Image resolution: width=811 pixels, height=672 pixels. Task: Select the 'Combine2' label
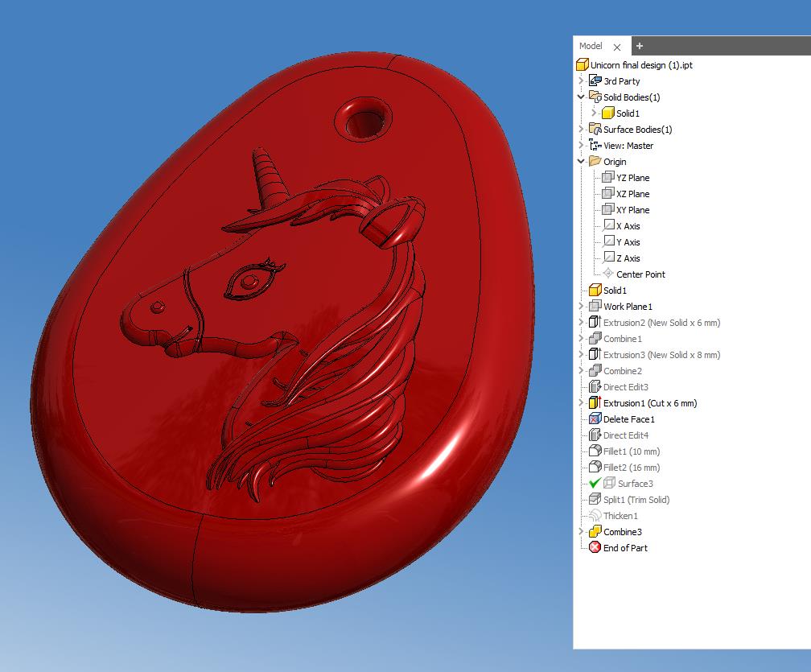pyautogui.click(x=623, y=371)
